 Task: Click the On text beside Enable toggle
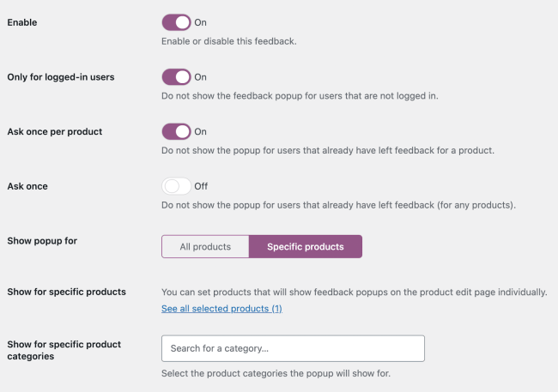tap(200, 22)
